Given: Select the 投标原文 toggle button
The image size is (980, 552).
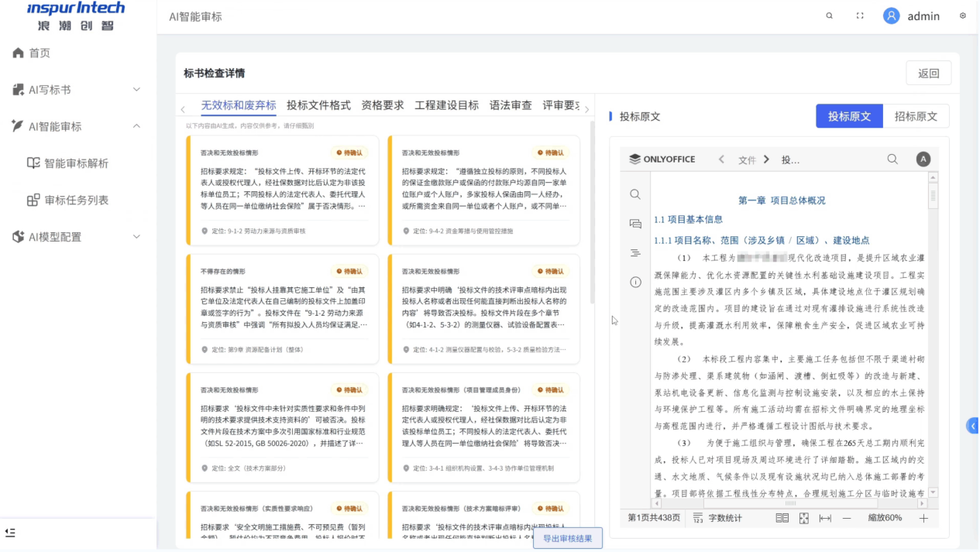Looking at the screenshot, I should coord(849,116).
